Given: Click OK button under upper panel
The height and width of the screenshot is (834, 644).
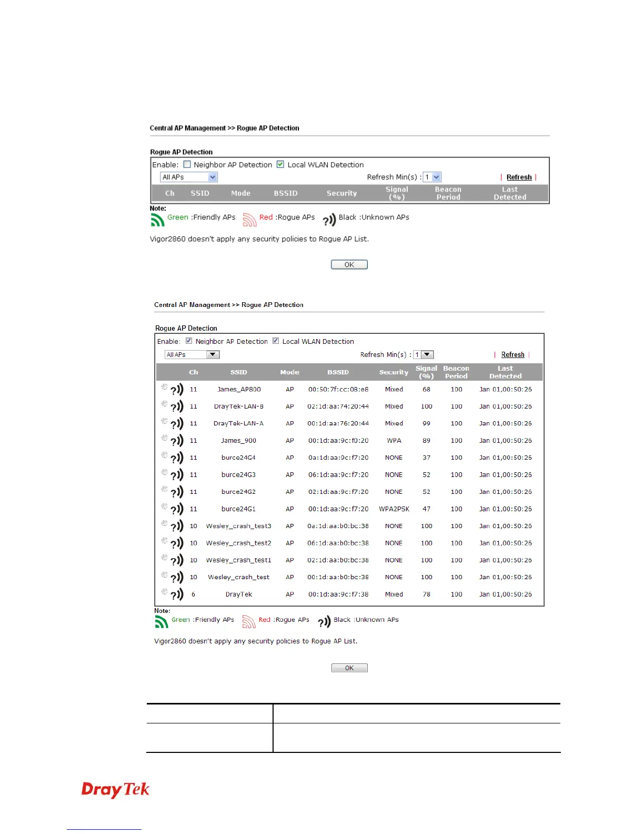Looking at the screenshot, I should (x=349, y=265).
